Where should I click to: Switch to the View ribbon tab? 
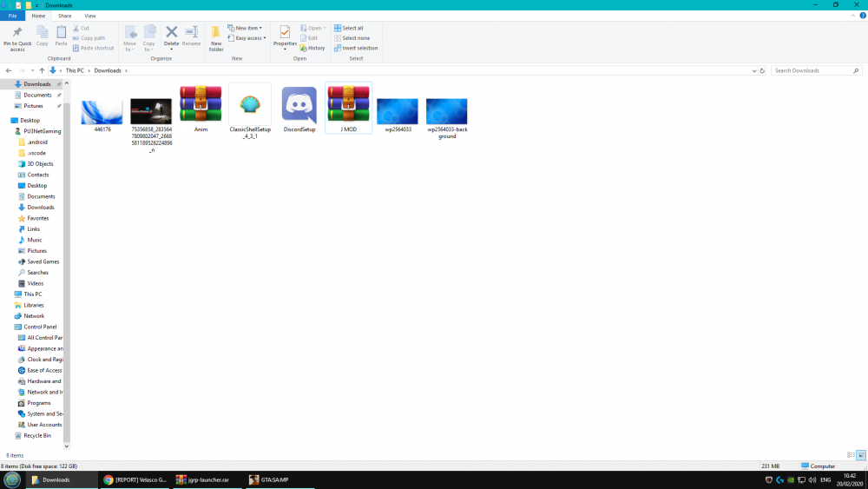pyautogui.click(x=90, y=16)
